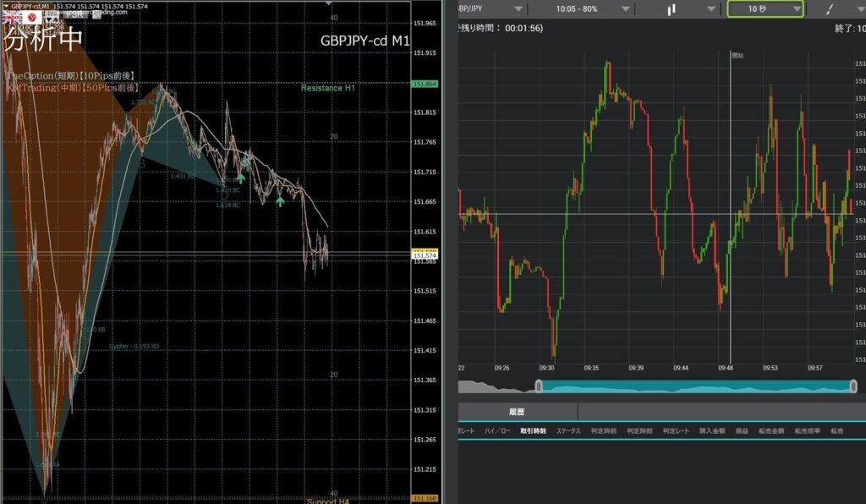
Task: Click the 残り時間 00:01:56 countdown text
Action: point(501,28)
